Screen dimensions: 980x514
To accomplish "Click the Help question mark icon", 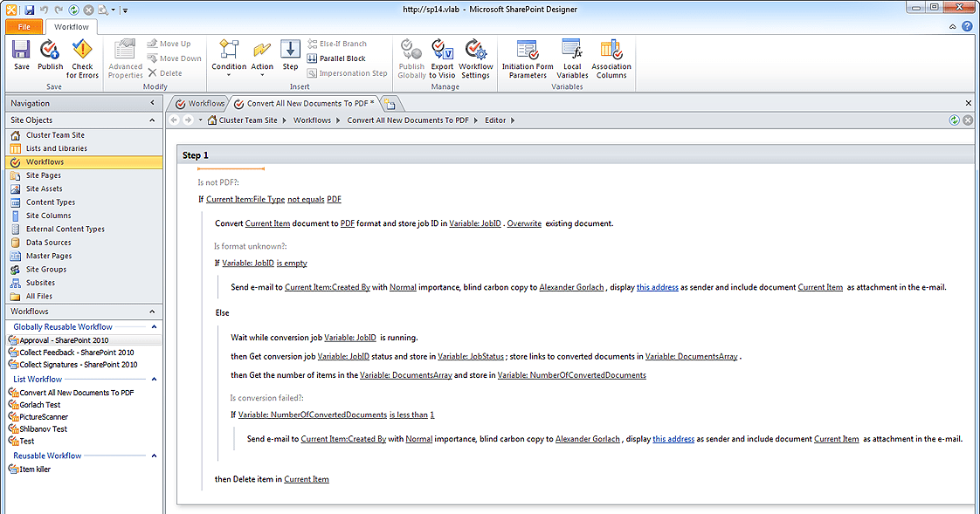I will pyautogui.click(x=968, y=26).
